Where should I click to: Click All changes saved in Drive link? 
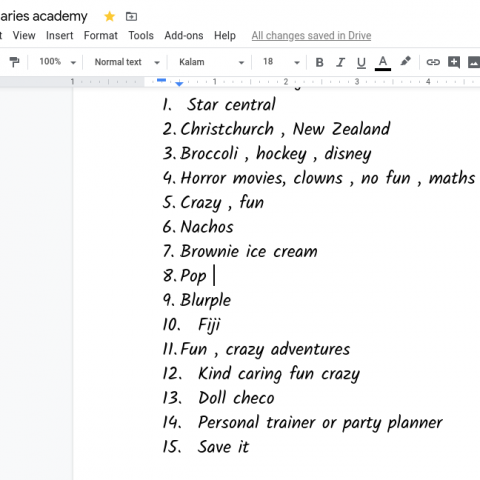tap(311, 36)
